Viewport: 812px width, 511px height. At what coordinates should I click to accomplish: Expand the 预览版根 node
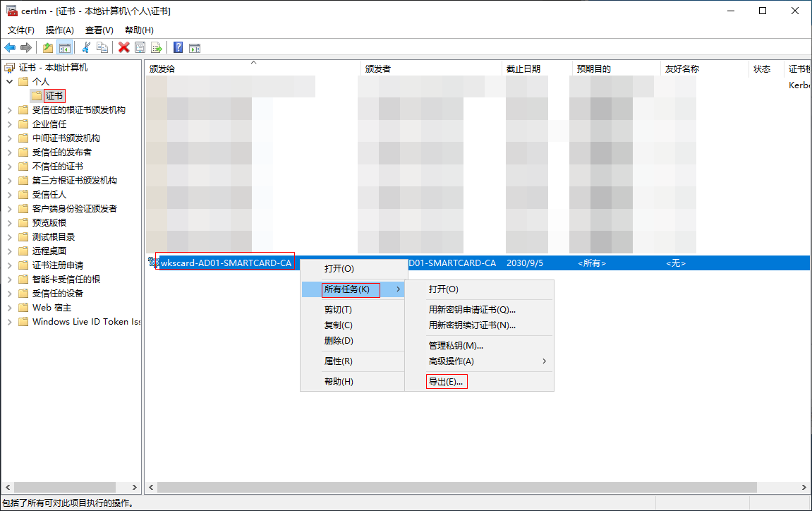pos(9,223)
